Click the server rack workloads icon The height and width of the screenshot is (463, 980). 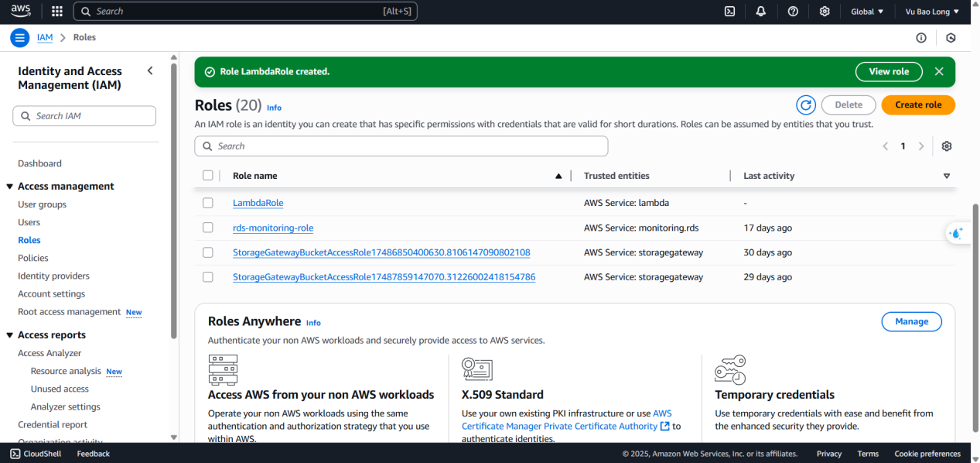[223, 369]
